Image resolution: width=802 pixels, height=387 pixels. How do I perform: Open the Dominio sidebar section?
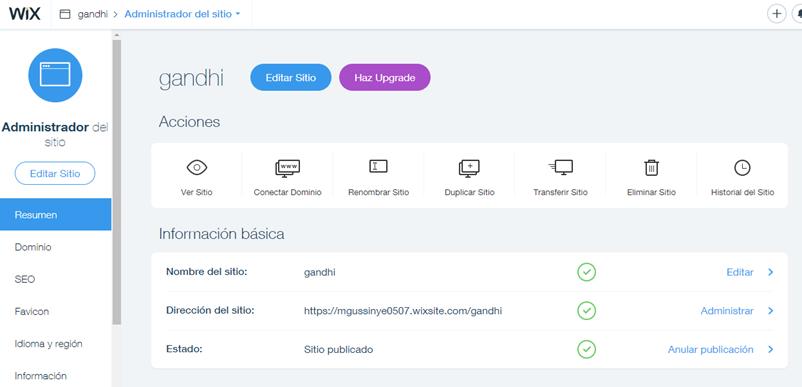(x=55, y=247)
